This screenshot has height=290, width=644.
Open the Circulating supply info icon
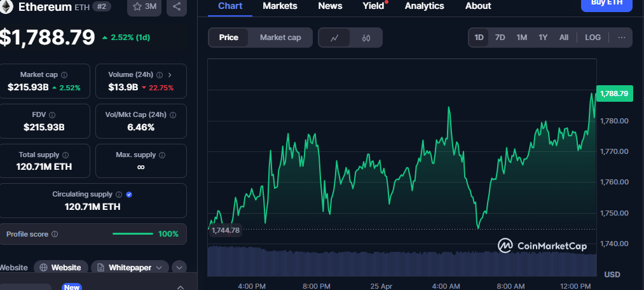tap(119, 195)
